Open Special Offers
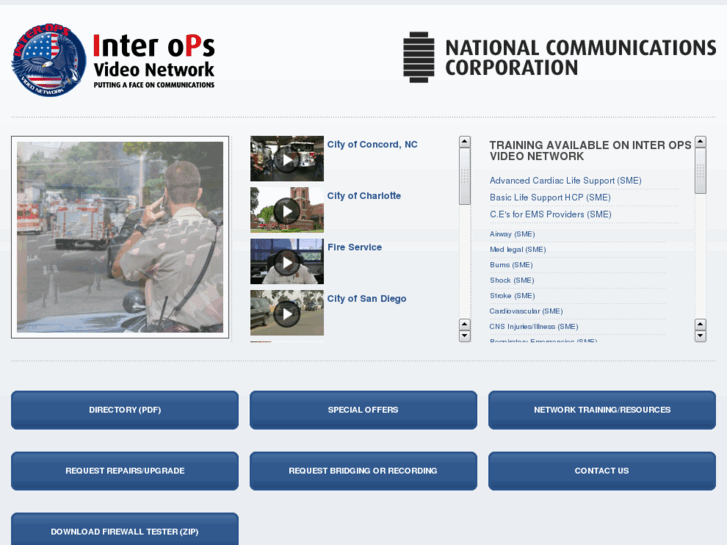The width and height of the screenshot is (727, 545). [x=363, y=410]
